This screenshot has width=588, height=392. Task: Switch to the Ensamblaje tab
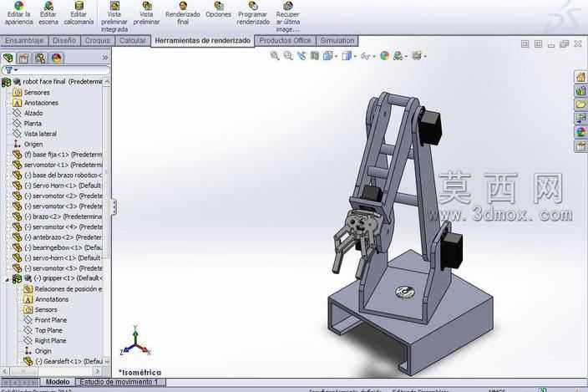coord(24,40)
